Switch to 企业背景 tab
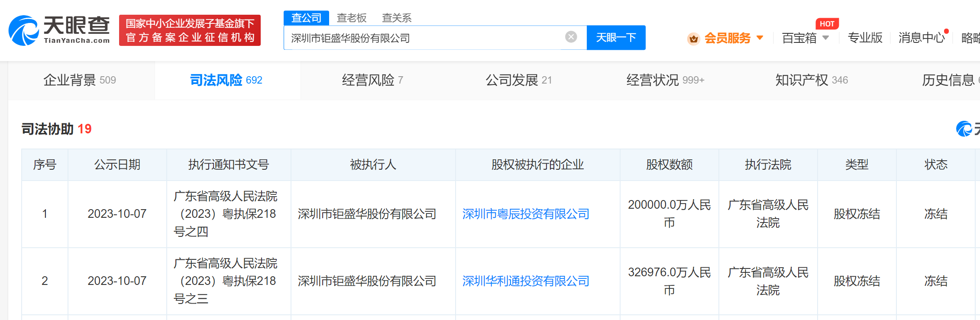 tap(80, 80)
